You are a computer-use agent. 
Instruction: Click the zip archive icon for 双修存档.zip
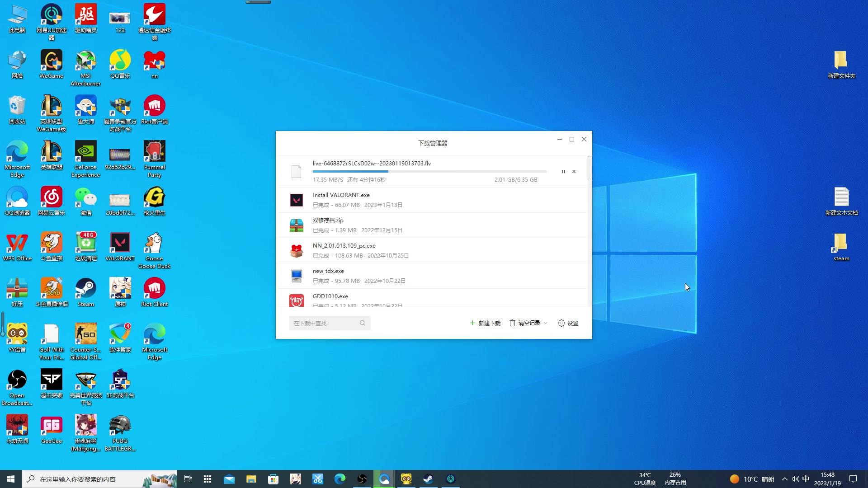(297, 225)
